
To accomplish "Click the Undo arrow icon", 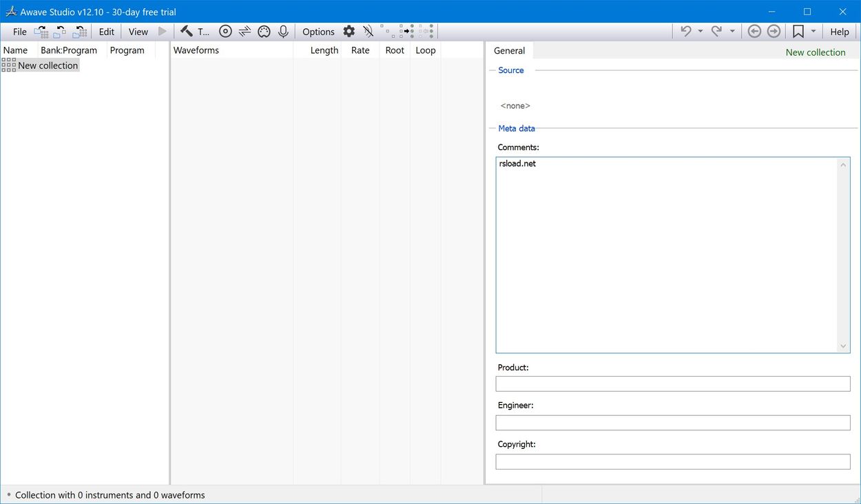I will pyautogui.click(x=686, y=32).
